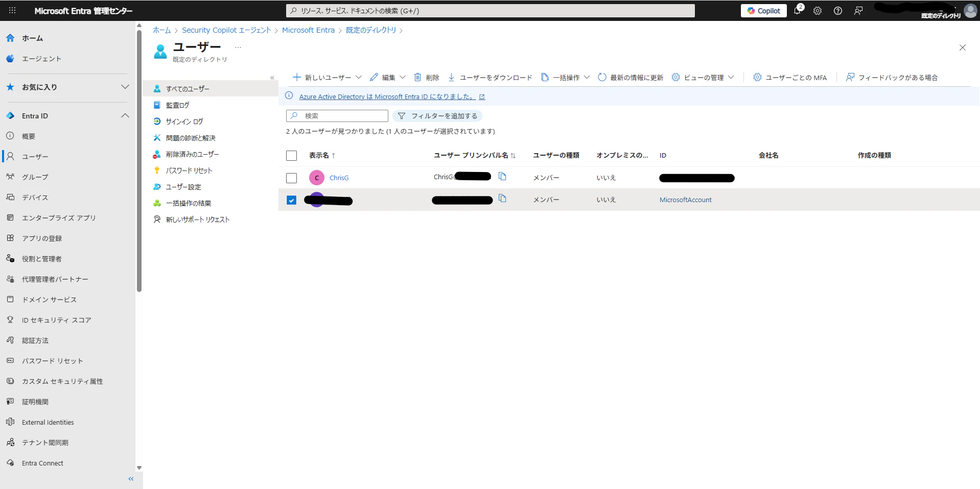Click フィルターを追加する button
The height and width of the screenshot is (489, 980).
click(x=437, y=116)
